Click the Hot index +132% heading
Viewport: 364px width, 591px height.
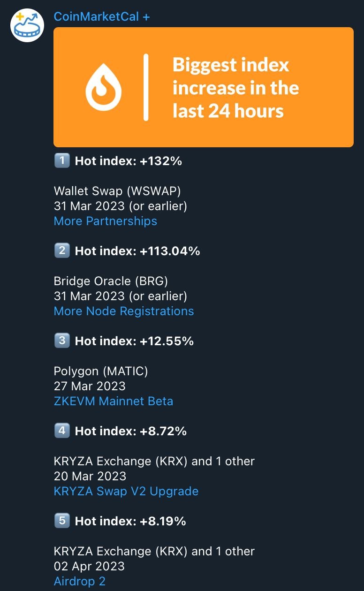(128, 161)
